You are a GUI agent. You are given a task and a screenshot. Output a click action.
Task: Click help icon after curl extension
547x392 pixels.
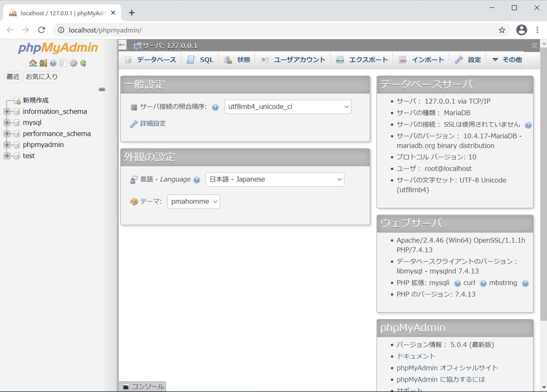483,283
